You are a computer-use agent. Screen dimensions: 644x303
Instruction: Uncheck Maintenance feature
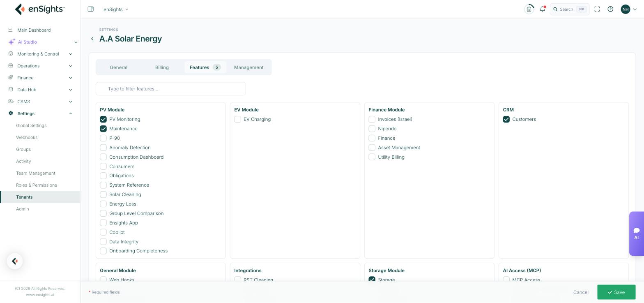point(103,129)
